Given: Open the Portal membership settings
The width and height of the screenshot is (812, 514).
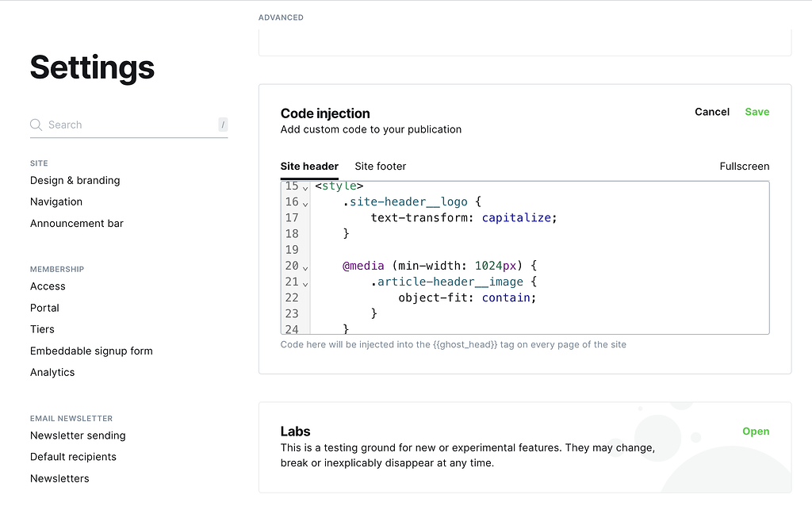Looking at the screenshot, I should click(44, 308).
